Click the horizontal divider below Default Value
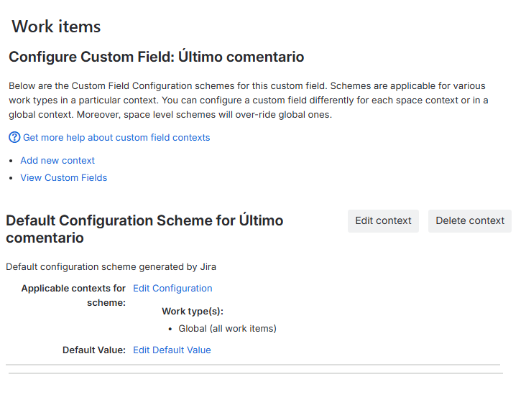The image size is (526, 420). tap(253, 365)
